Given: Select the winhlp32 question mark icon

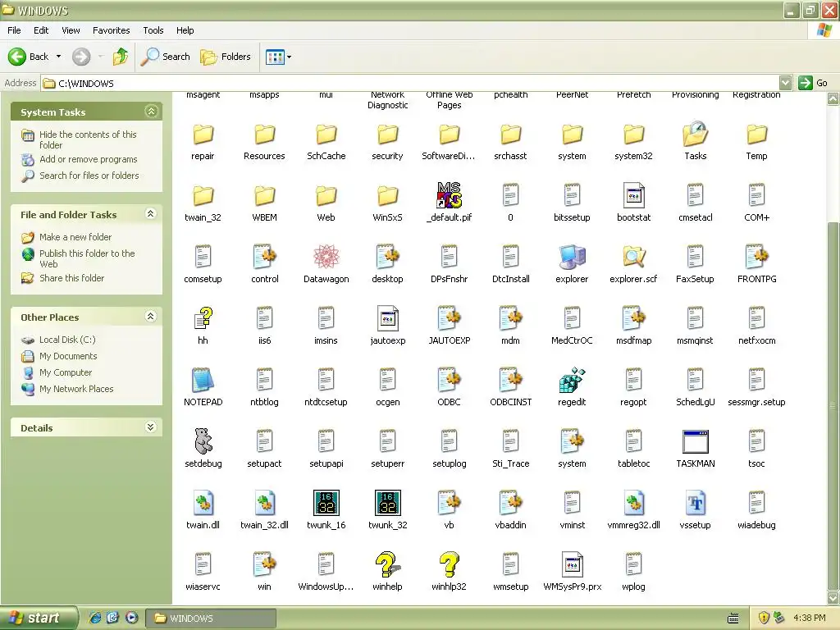Looking at the screenshot, I should tap(449, 564).
